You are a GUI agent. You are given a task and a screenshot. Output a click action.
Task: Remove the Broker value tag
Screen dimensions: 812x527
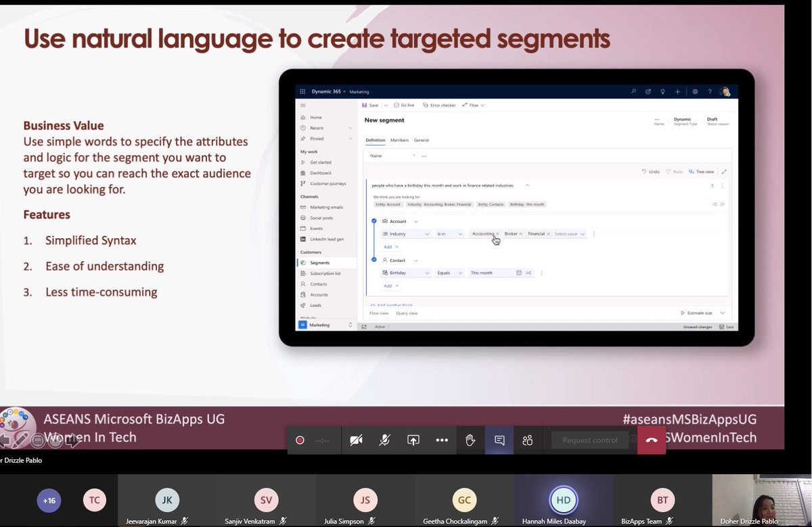click(x=521, y=234)
